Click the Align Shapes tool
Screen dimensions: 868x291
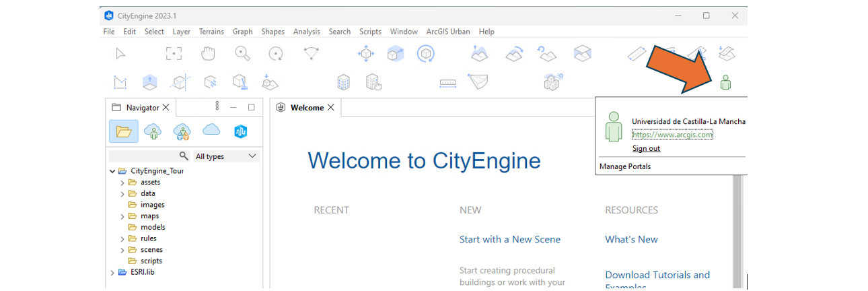[x=270, y=82]
